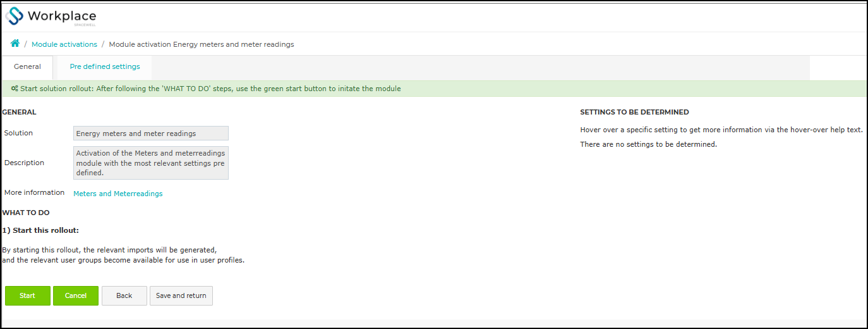Click the WHAT TO DO heading
Screen dimensions: 868x329
26,213
